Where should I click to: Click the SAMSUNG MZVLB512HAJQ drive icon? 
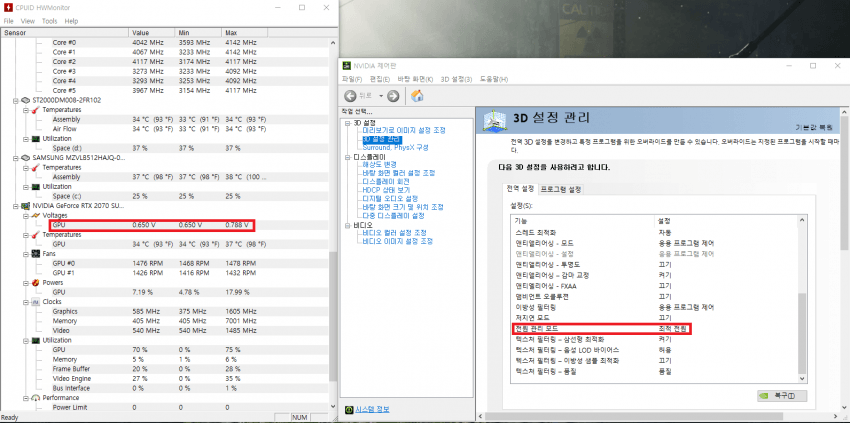click(25, 158)
